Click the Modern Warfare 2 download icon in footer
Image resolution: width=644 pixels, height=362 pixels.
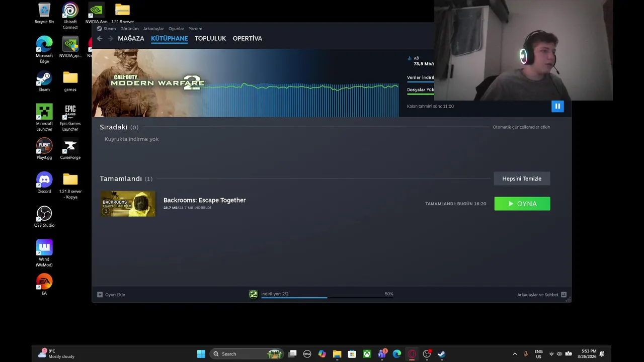click(x=253, y=294)
